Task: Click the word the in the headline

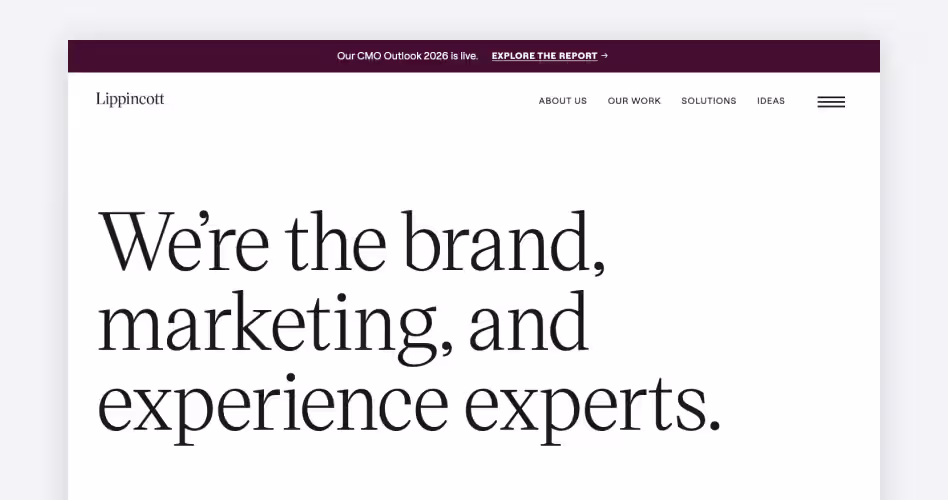Action: pyautogui.click(x=336, y=241)
